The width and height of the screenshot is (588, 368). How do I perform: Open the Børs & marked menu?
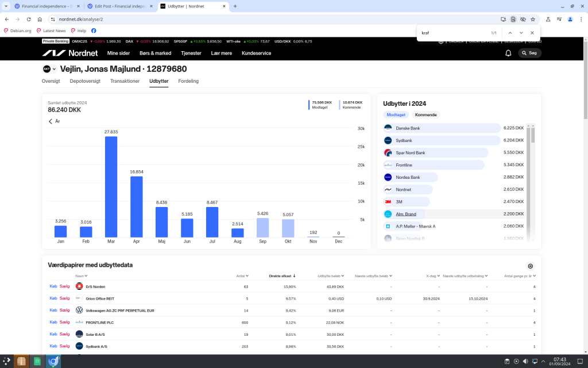pos(155,53)
